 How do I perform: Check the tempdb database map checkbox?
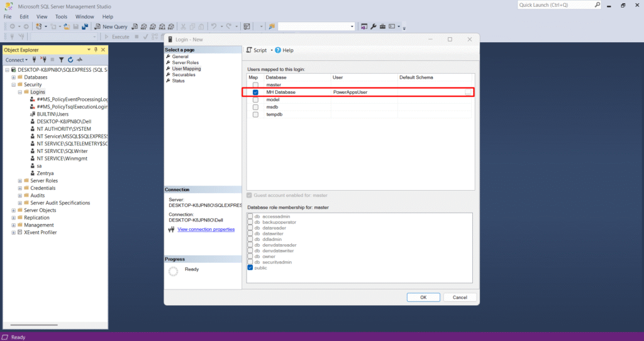(255, 115)
